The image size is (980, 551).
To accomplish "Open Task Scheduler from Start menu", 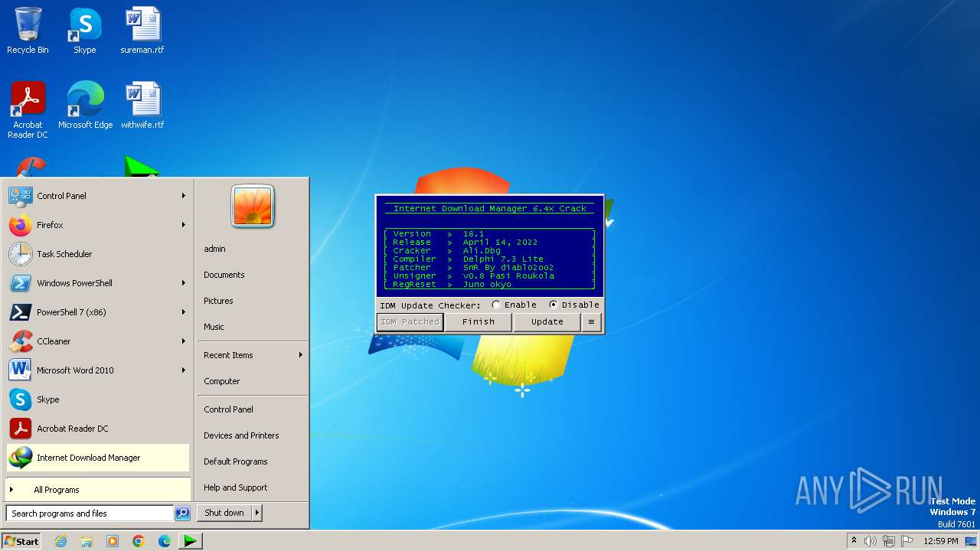I will point(97,254).
